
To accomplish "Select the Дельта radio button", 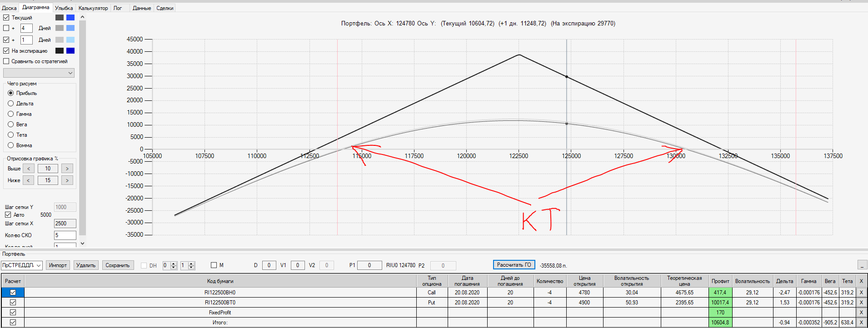I will coord(11,104).
